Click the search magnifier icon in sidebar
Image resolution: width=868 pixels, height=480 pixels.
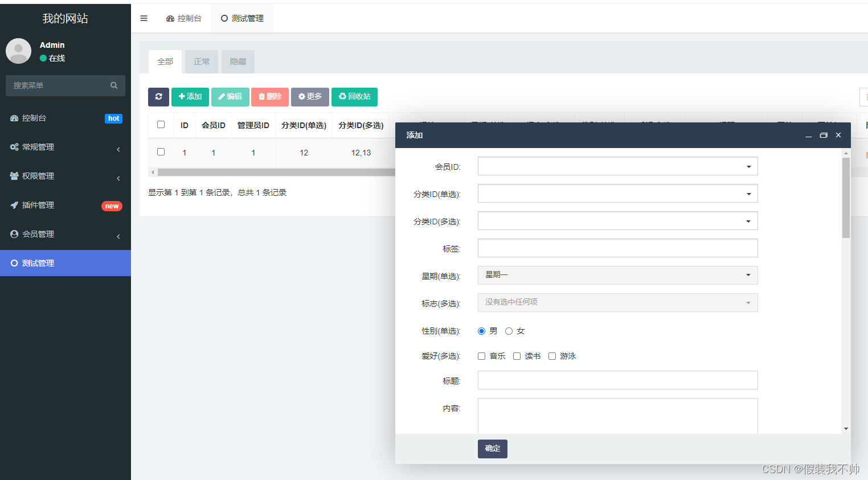[114, 85]
